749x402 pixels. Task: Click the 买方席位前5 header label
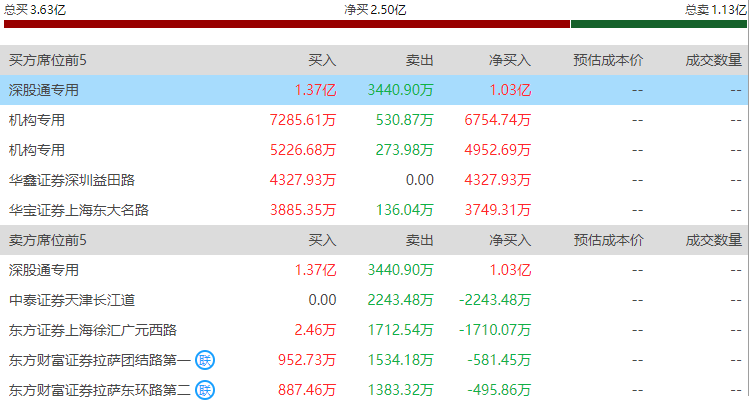pyautogui.click(x=47, y=60)
